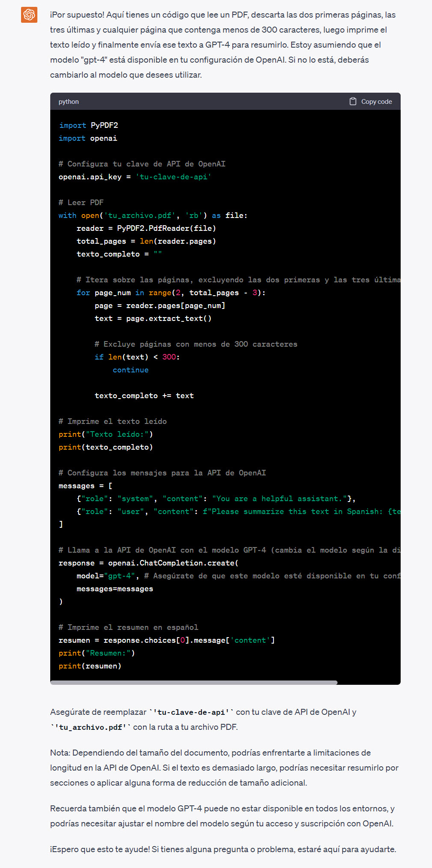Click the horizontal scrollbar under the code
The image size is (432, 868).
coord(194,682)
